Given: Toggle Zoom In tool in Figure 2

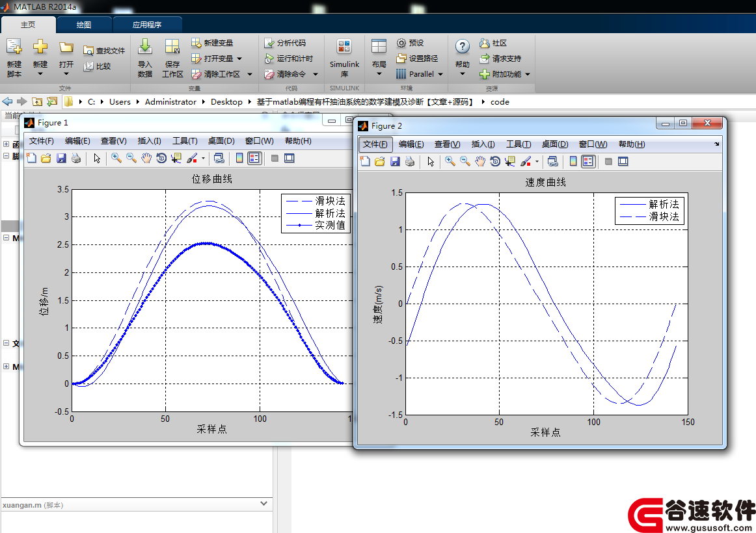Looking at the screenshot, I should [450, 162].
